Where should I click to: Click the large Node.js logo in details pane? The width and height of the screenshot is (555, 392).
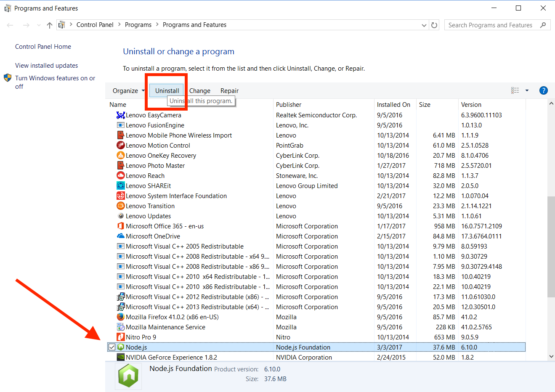128,376
